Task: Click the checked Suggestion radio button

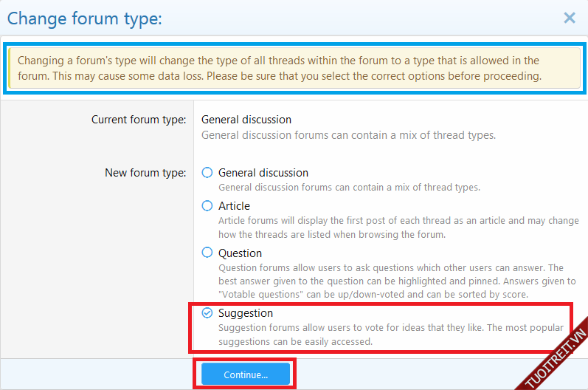Action: tap(207, 313)
